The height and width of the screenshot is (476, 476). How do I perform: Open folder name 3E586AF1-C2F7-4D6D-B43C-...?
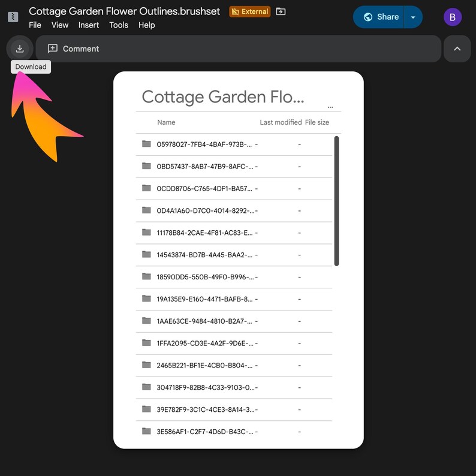(x=205, y=432)
